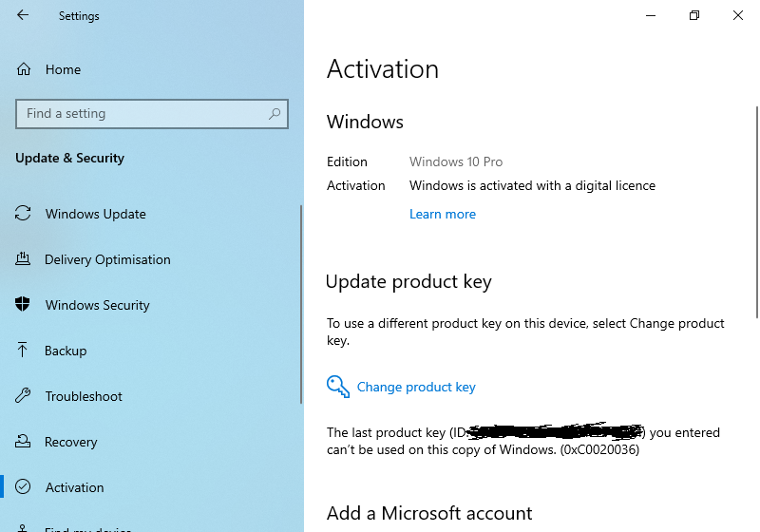760x532 pixels.
Task: Click the key icon beside Change product key
Action: (x=338, y=387)
